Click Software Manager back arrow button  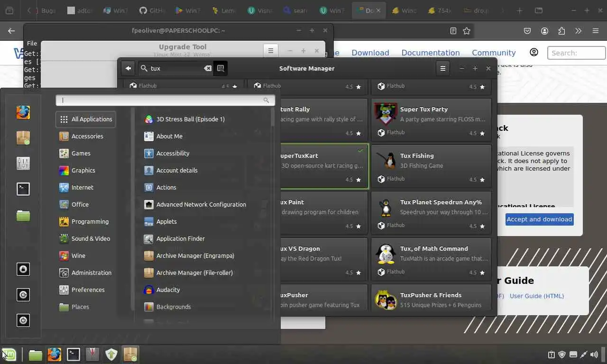(x=128, y=68)
